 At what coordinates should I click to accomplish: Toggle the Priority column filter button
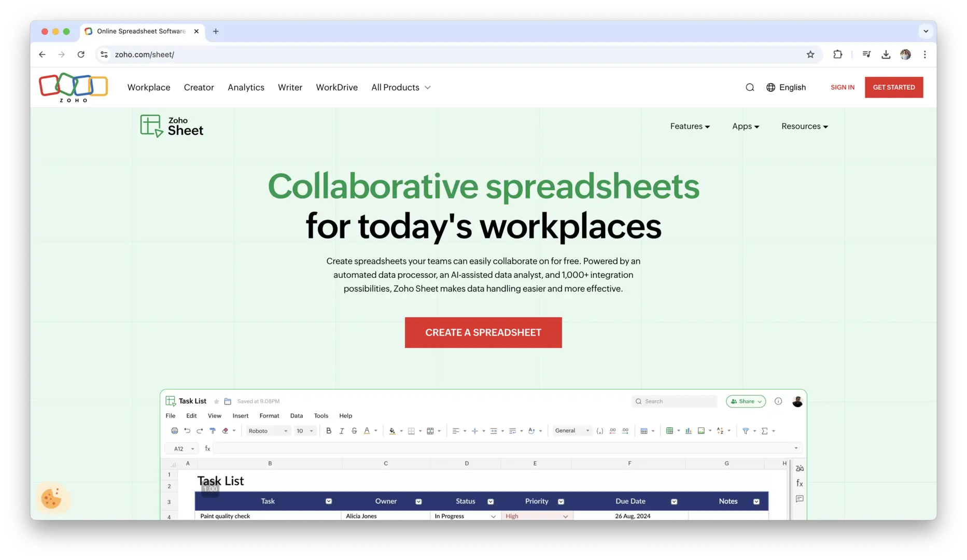point(561,501)
